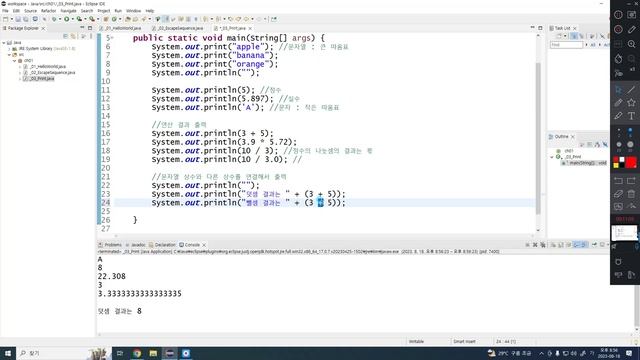Open the Source menu
The height and width of the screenshot is (360, 640).
(x=30, y=11)
